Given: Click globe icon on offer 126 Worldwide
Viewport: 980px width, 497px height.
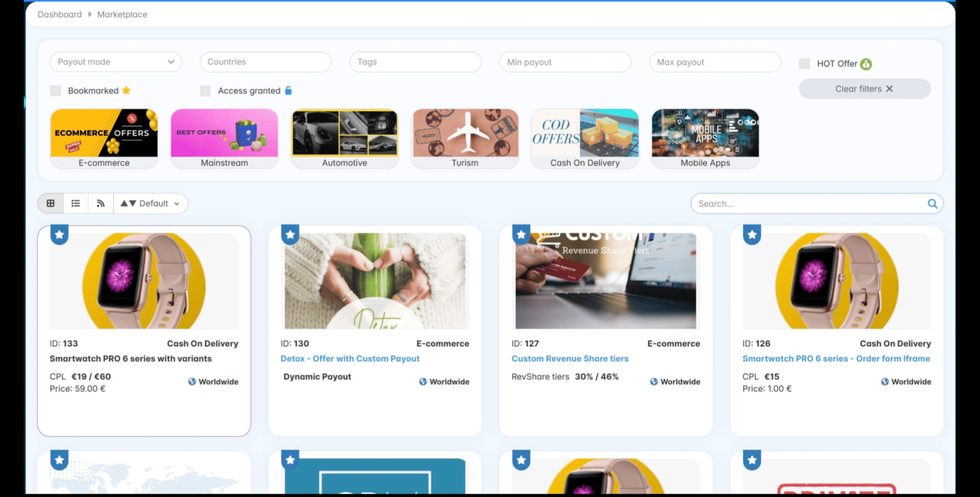Looking at the screenshot, I should 885,381.
